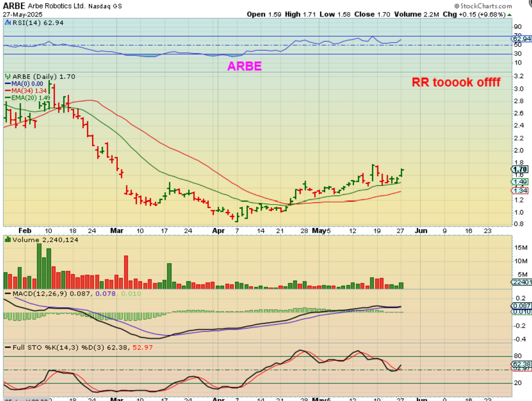Click the RSI line icon beside RSI(14)
Screen dimensions: 532x401
click(x=7, y=22)
